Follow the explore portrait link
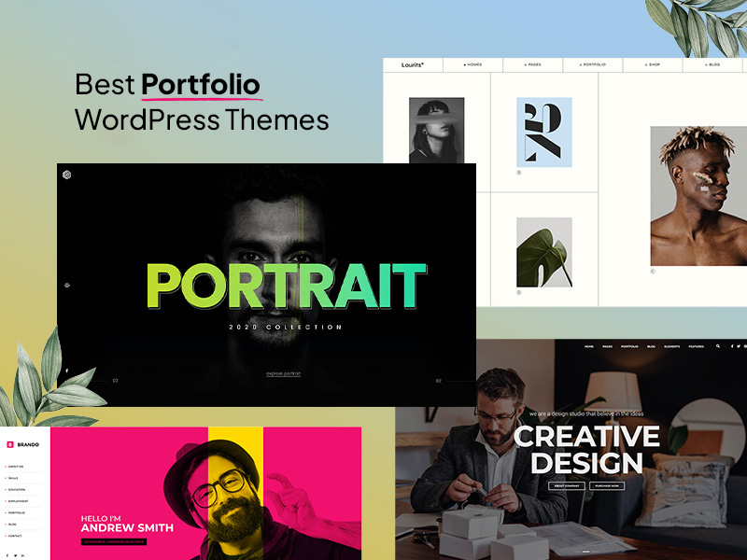 284,374
